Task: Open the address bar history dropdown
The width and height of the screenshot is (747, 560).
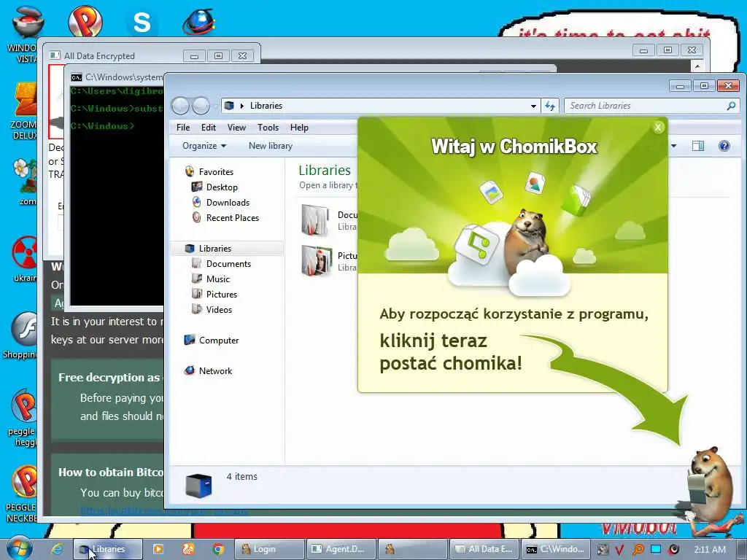Action: pos(533,106)
